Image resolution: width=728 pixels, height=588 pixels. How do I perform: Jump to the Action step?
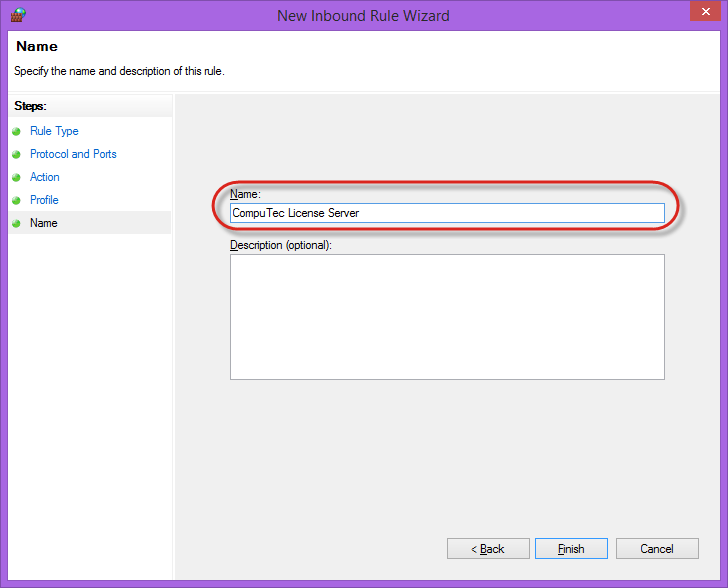click(45, 177)
